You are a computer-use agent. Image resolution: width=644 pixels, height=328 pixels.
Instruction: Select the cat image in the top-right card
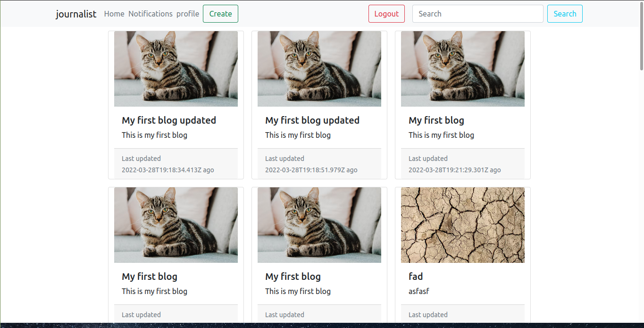tap(463, 69)
